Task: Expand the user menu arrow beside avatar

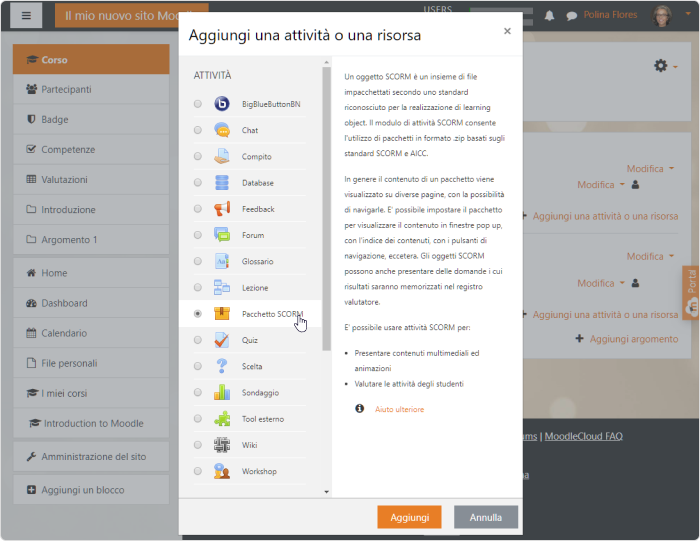Action: pos(688,14)
